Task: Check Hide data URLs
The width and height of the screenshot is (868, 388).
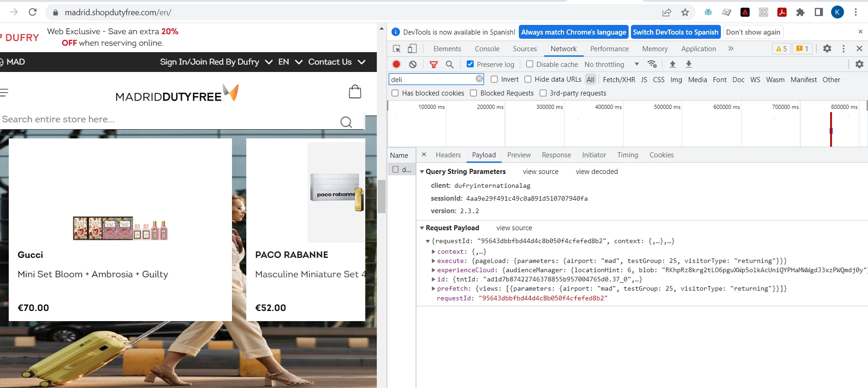Action: (x=528, y=79)
